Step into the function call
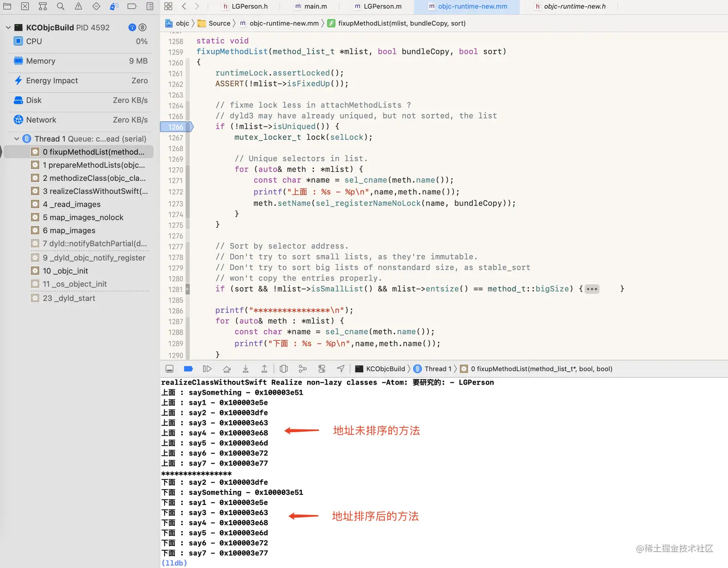The image size is (728, 568). (246, 369)
